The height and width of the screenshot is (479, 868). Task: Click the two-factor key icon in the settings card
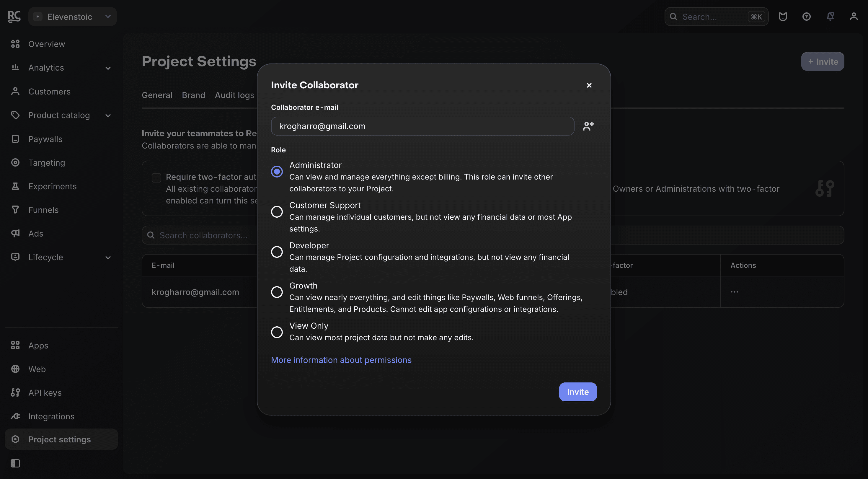pyautogui.click(x=825, y=188)
